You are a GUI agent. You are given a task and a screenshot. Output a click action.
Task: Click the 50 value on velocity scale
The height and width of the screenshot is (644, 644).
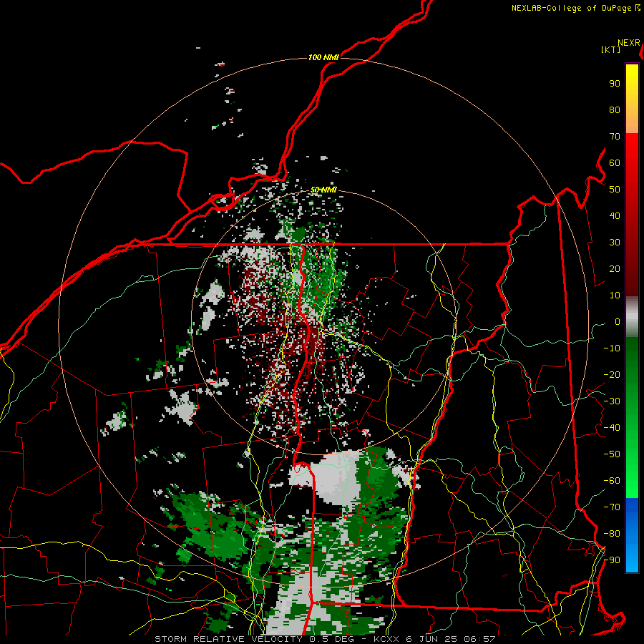click(x=615, y=190)
